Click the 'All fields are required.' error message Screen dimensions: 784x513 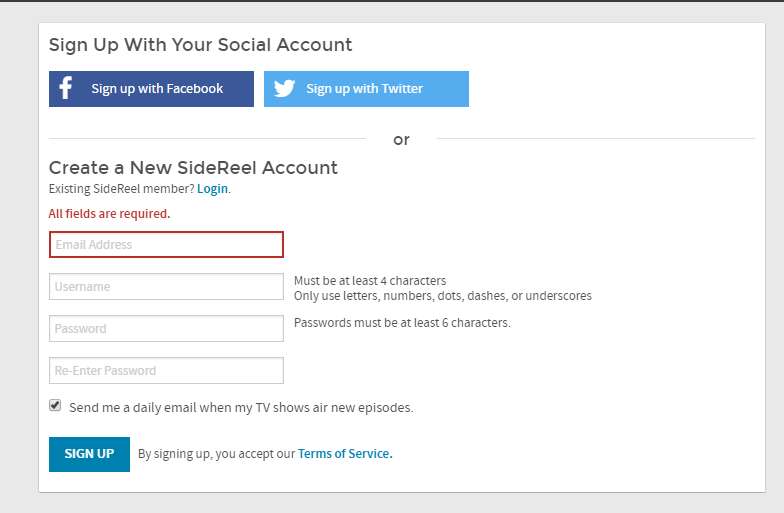click(x=110, y=214)
